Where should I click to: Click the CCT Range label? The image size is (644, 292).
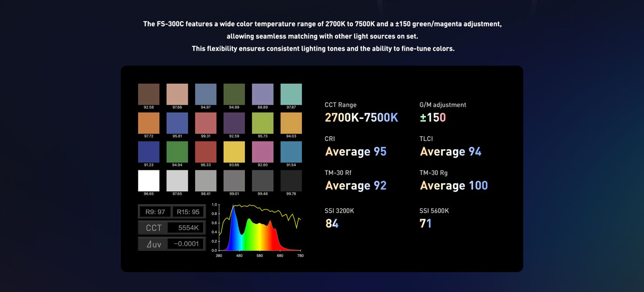pyautogui.click(x=341, y=105)
